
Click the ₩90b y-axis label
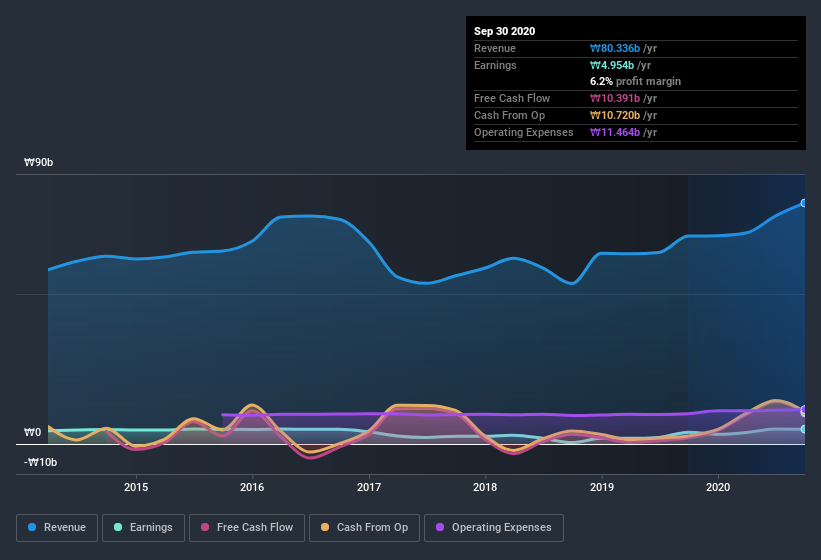38,162
